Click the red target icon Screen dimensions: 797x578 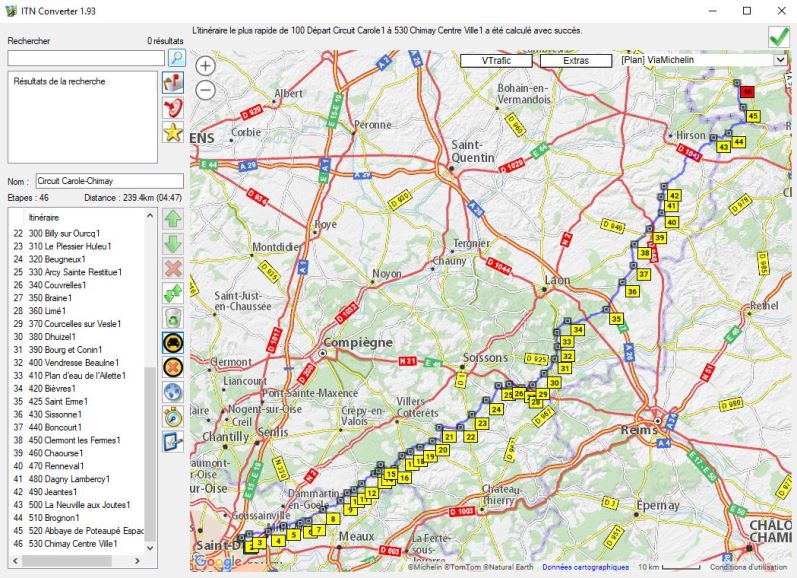[173, 107]
